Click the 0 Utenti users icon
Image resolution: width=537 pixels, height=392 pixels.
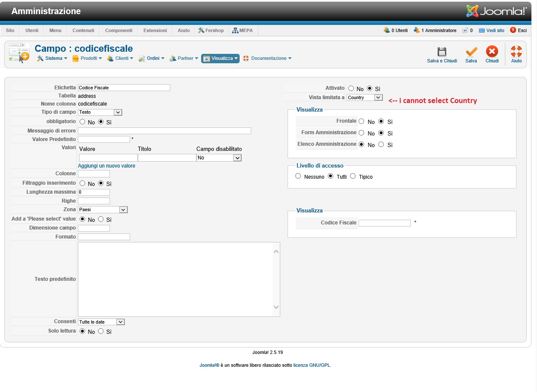tap(387, 30)
